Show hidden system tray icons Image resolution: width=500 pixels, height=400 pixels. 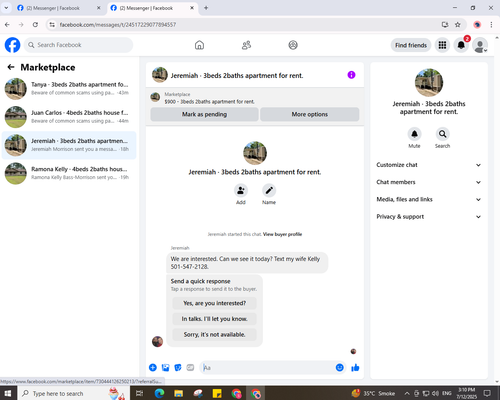point(407,393)
